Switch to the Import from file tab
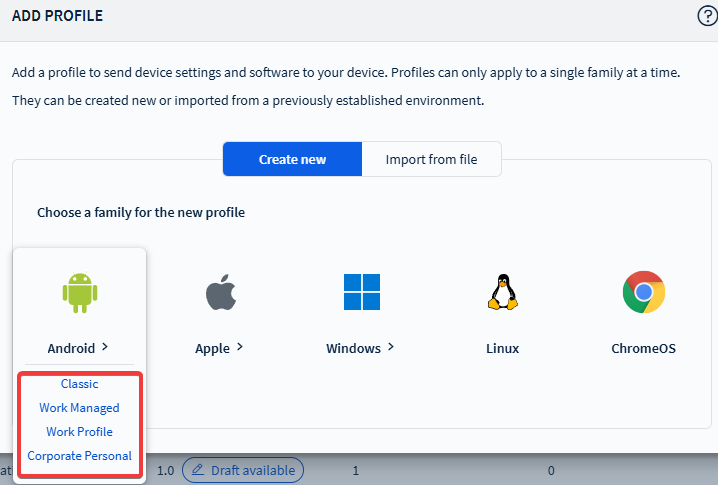 click(431, 159)
